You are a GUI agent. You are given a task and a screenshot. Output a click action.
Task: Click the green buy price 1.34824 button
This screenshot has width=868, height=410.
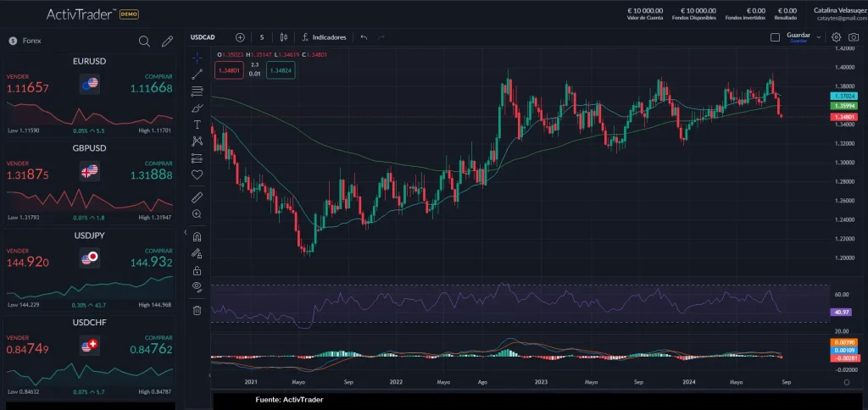(x=281, y=72)
